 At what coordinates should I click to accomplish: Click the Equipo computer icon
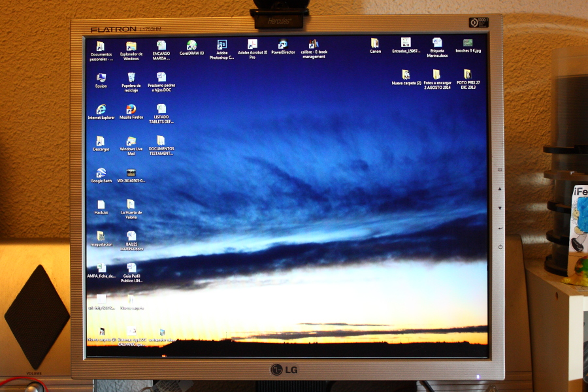[101, 80]
